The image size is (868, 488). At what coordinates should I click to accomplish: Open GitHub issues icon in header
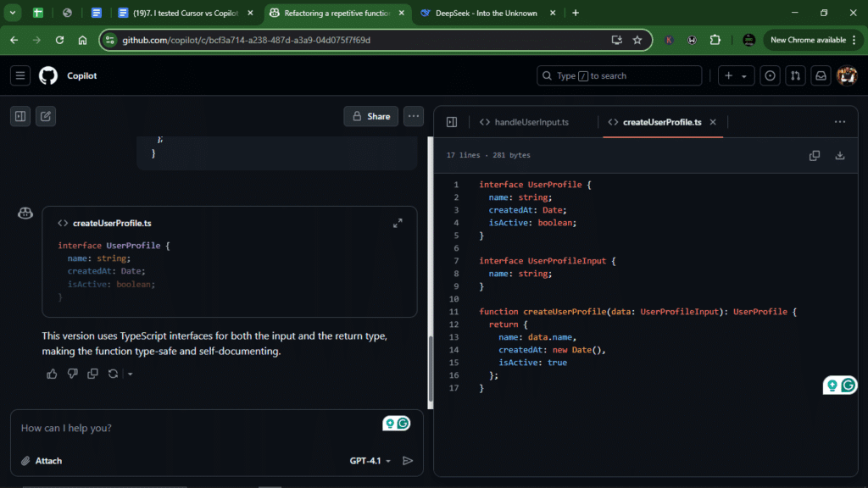click(x=770, y=75)
